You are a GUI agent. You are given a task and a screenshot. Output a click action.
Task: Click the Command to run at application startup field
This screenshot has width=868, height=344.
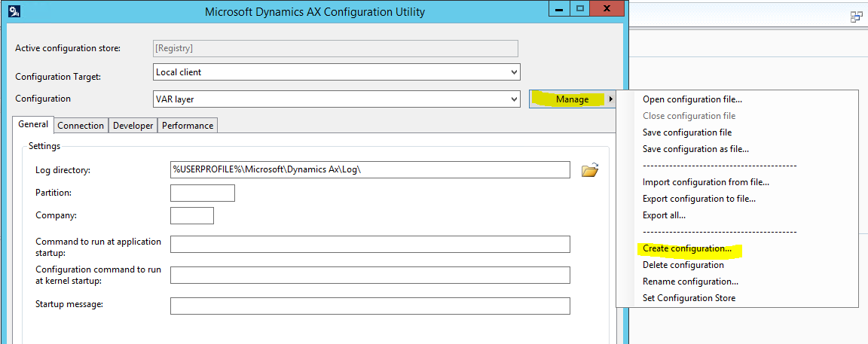371,245
